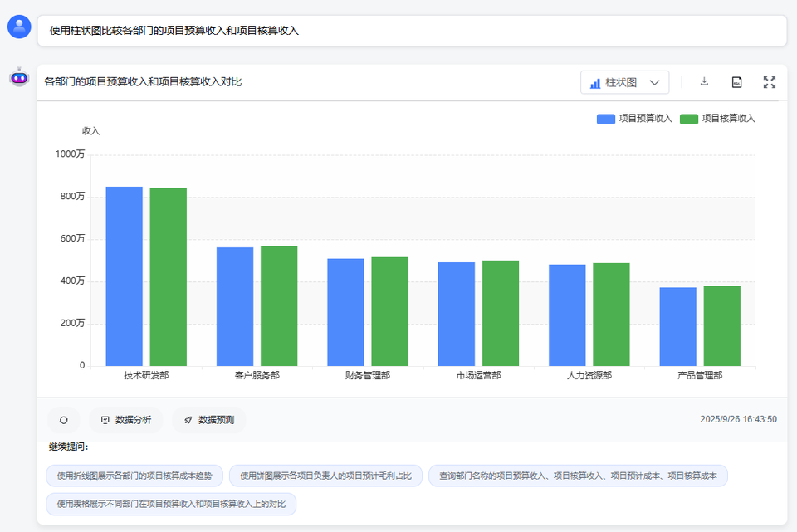This screenshot has width=797, height=532.
Task: Select suggestion 使用表格展示不同部门…收入上的对比
Action: pyautogui.click(x=171, y=504)
